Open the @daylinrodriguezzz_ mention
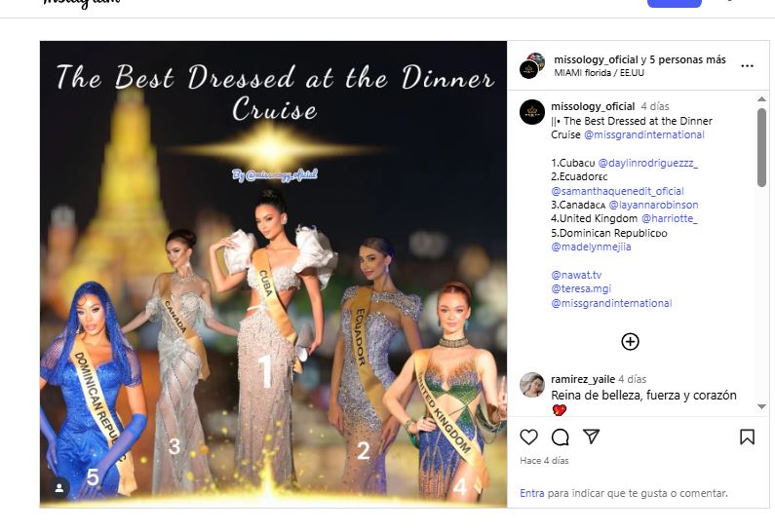Screen dimensions: 775x532 click(x=647, y=163)
